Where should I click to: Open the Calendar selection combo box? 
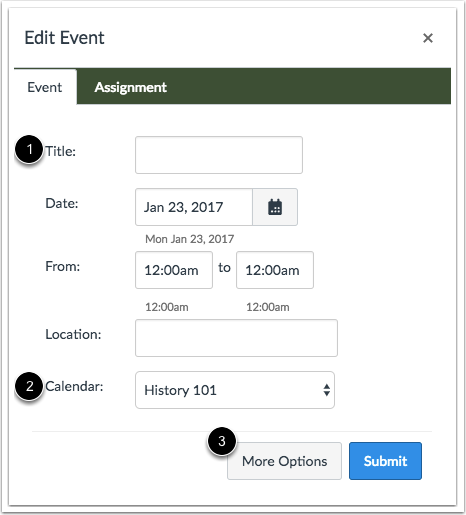click(235, 390)
